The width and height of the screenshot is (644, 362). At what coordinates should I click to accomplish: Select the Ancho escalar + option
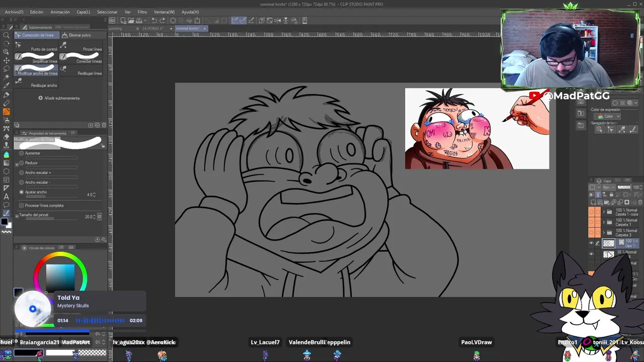21,172
